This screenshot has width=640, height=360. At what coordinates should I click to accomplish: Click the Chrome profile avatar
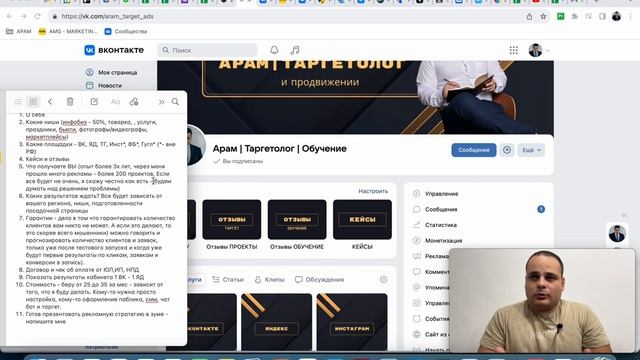click(x=616, y=16)
